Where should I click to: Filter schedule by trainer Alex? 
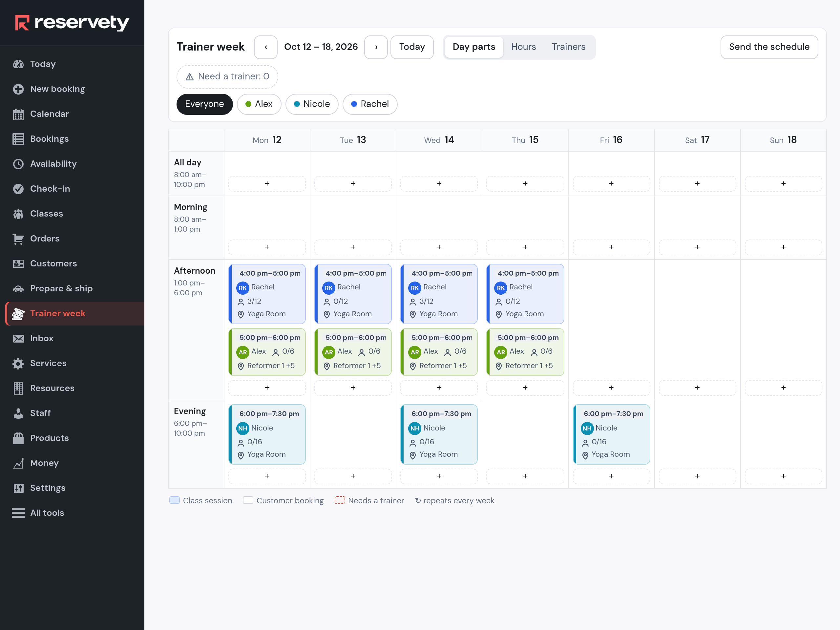click(259, 104)
